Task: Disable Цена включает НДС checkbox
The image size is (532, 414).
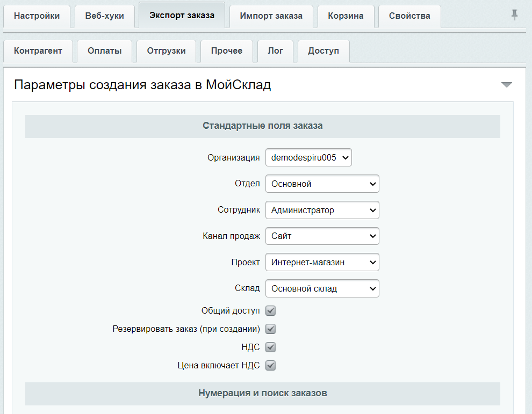Action: [271, 366]
